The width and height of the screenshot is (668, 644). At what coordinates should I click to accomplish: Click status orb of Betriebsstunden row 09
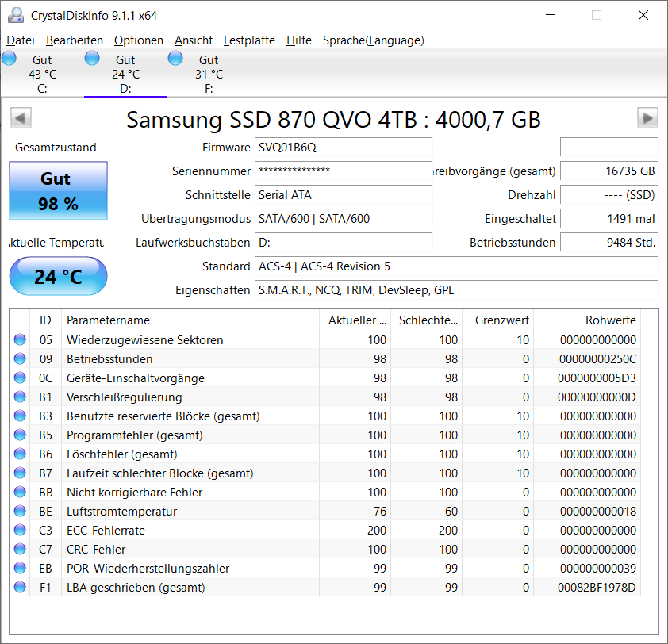click(x=20, y=359)
